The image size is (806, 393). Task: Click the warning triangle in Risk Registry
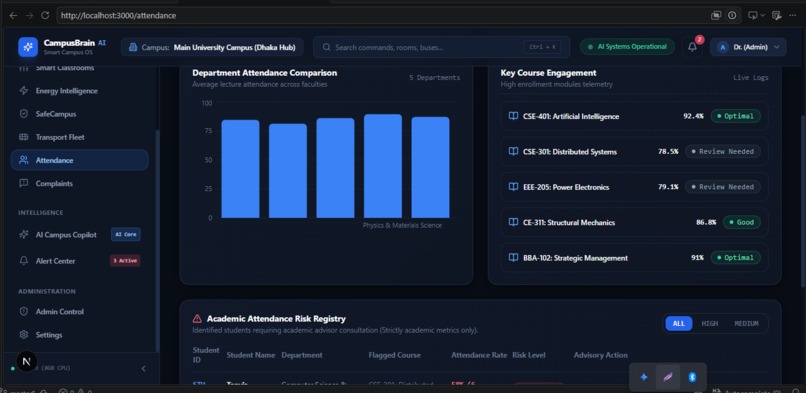197,319
